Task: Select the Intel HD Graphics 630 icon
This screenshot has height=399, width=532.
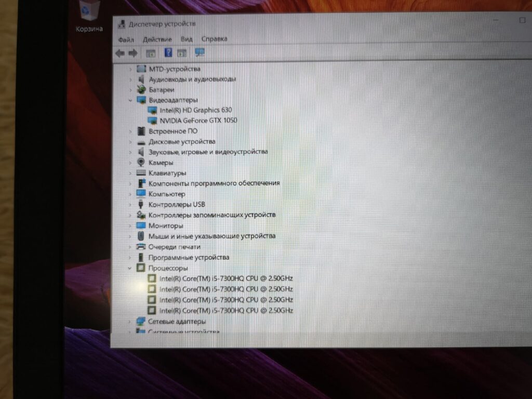Action: tap(154, 110)
